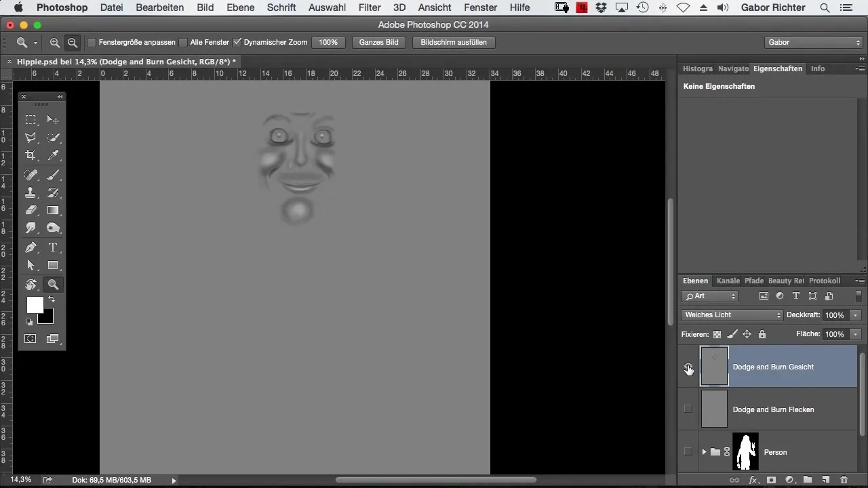This screenshot has height=488, width=868.
Task: Select the Rectangle shape tool
Action: (53, 265)
